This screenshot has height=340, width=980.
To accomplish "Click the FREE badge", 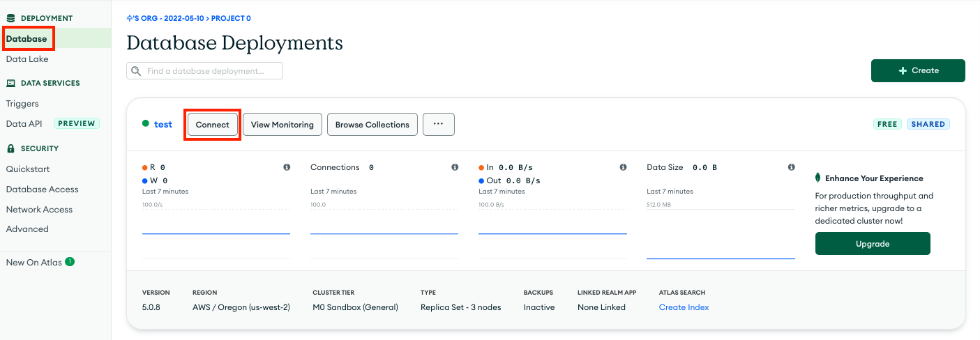I will click(x=887, y=124).
